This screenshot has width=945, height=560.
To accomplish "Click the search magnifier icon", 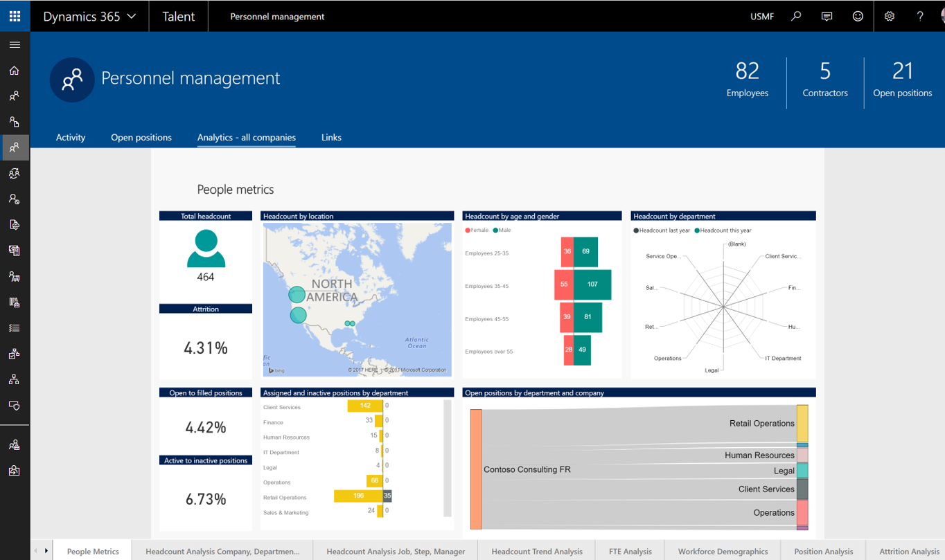I will (x=796, y=16).
